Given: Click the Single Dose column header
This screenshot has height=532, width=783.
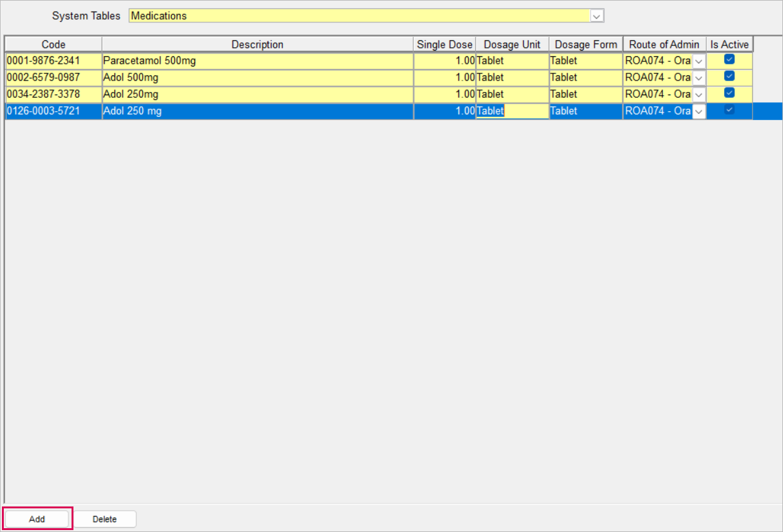Looking at the screenshot, I should click(445, 44).
